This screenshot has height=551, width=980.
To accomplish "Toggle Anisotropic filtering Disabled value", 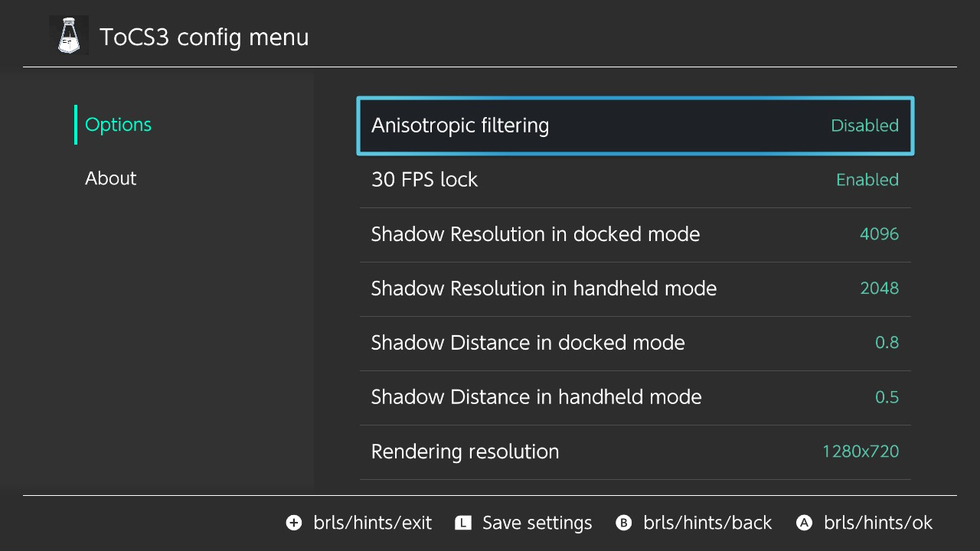I will (864, 126).
